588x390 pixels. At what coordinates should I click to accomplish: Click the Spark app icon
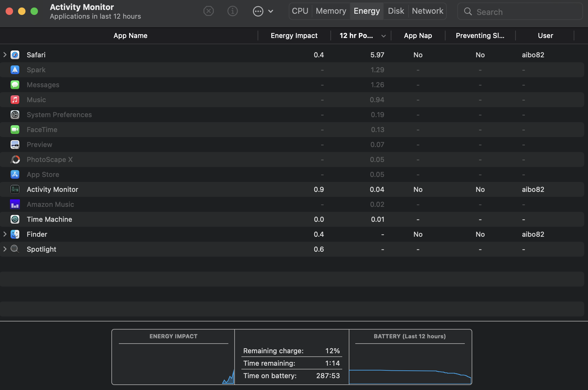coord(15,70)
